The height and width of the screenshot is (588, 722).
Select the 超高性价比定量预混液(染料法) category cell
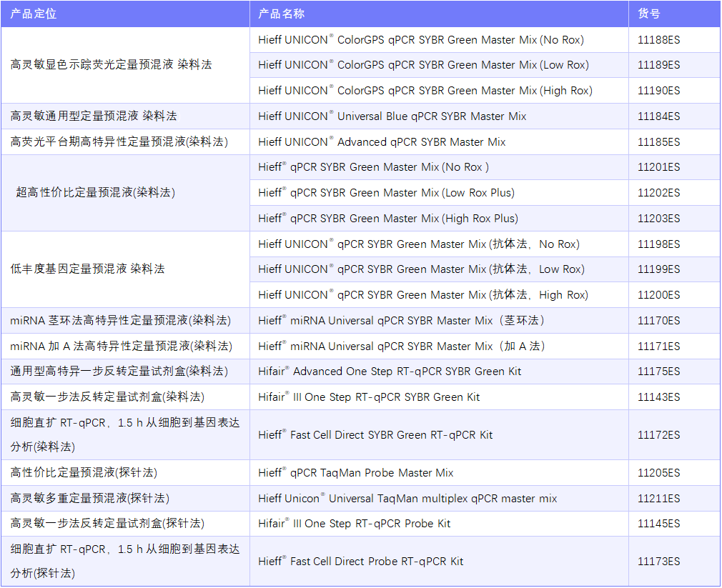pos(95,192)
